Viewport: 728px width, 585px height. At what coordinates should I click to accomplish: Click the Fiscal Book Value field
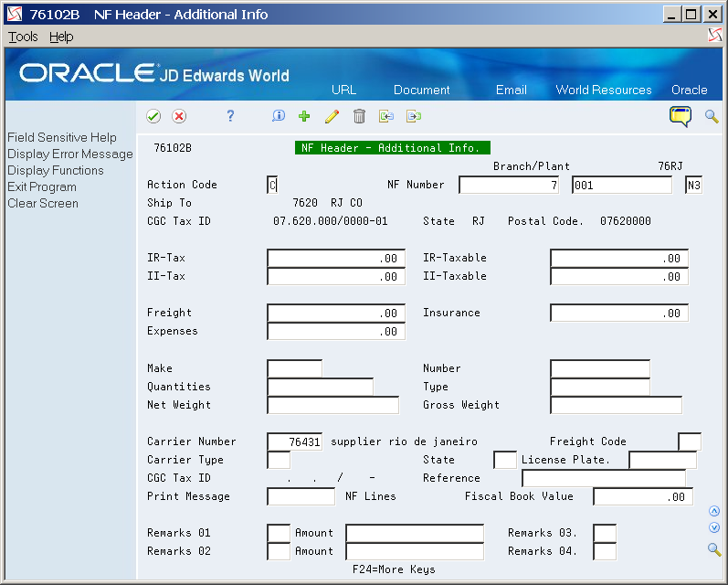coord(643,496)
